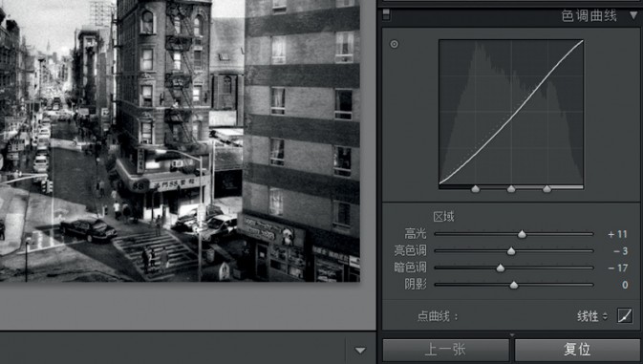Activate the targeted adjustment tool in Tone Curve

(x=394, y=44)
